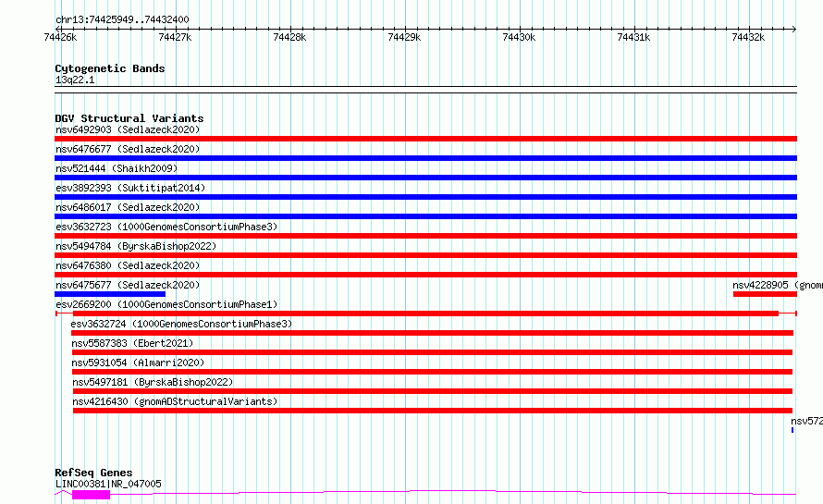The width and height of the screenshot is (823, 504).
Task: Click the magenta LINC00381 exon block
Action: coord(92,495)
